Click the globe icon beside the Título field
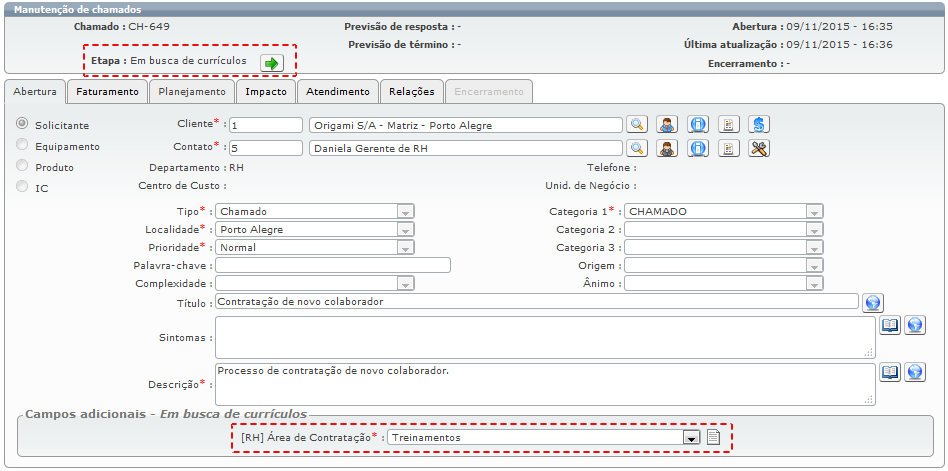This screenshot has width=948, height=471. click(872, 302)
